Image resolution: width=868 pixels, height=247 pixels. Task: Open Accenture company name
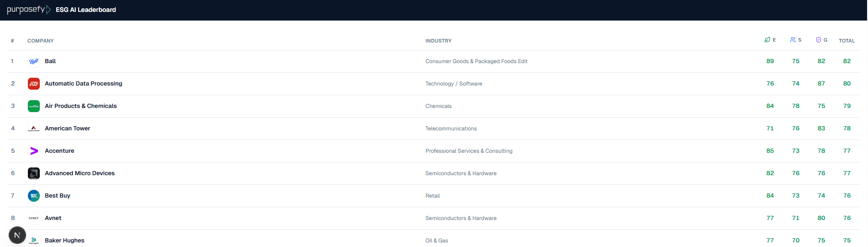(59, 151)
